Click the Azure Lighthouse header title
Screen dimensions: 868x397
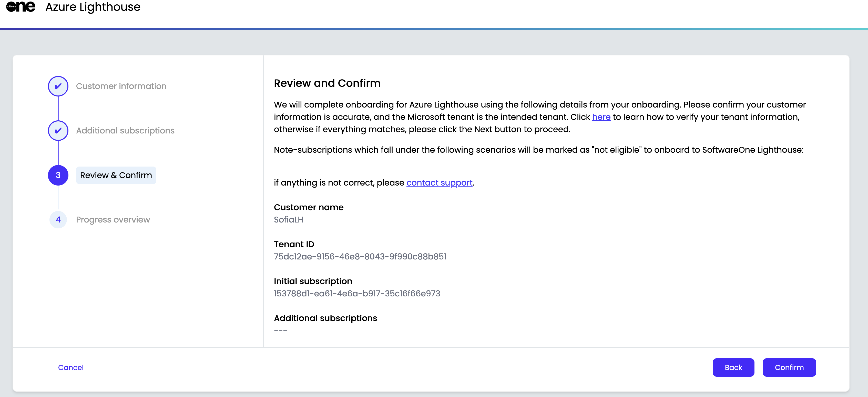click(93, 7)
